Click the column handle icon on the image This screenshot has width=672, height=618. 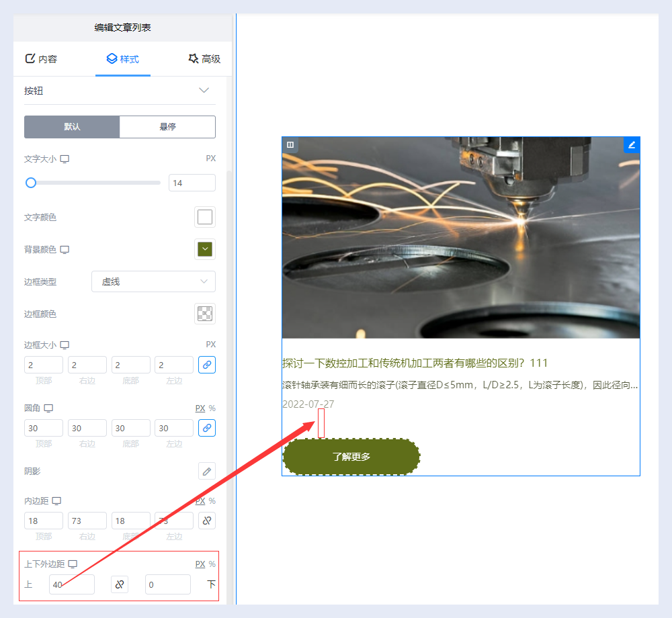290,144
